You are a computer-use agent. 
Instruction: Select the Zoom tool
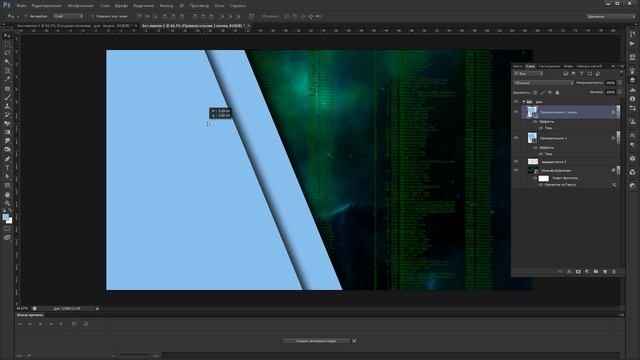pyautogui.click(x=7, y=203)
